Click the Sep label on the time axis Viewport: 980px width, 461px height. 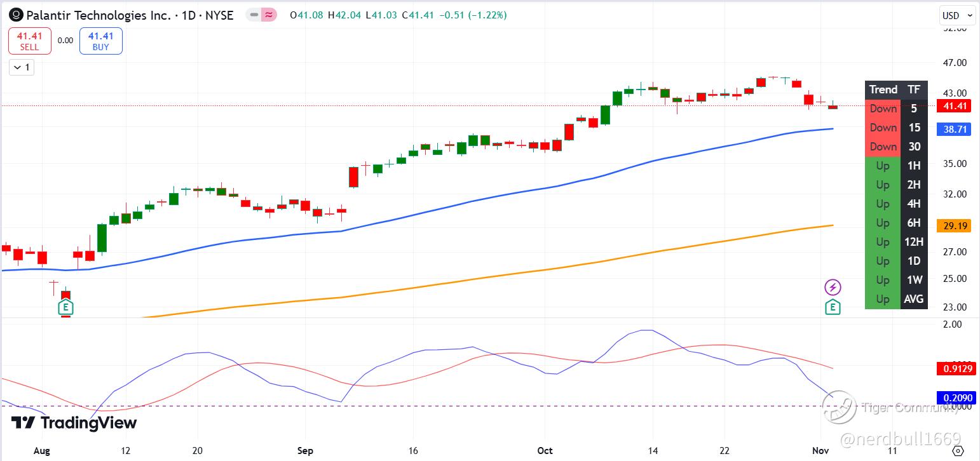pos(305,450)
